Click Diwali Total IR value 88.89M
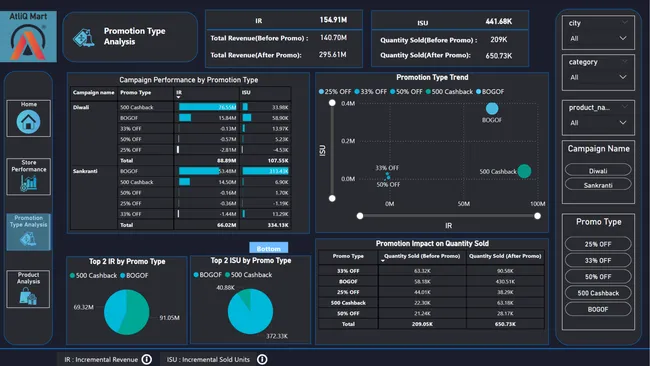 (227, 161)
